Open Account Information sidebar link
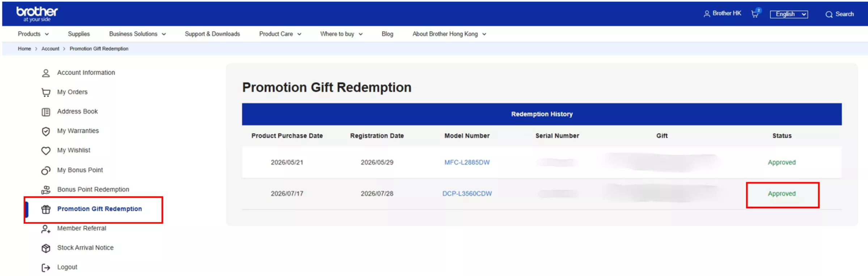The height and width of the screenshot is (276, 868). click(x=86, y=72)
